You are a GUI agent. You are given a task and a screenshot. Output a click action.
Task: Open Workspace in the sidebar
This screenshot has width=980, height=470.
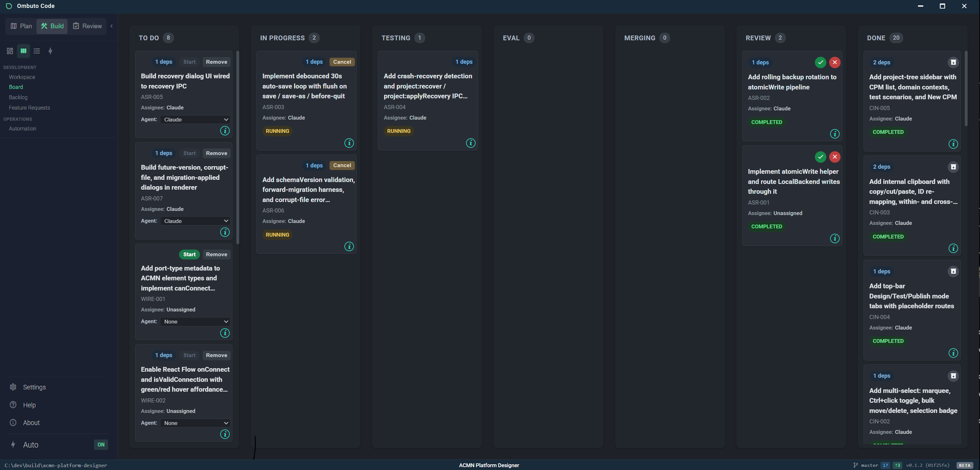[22, 77]
